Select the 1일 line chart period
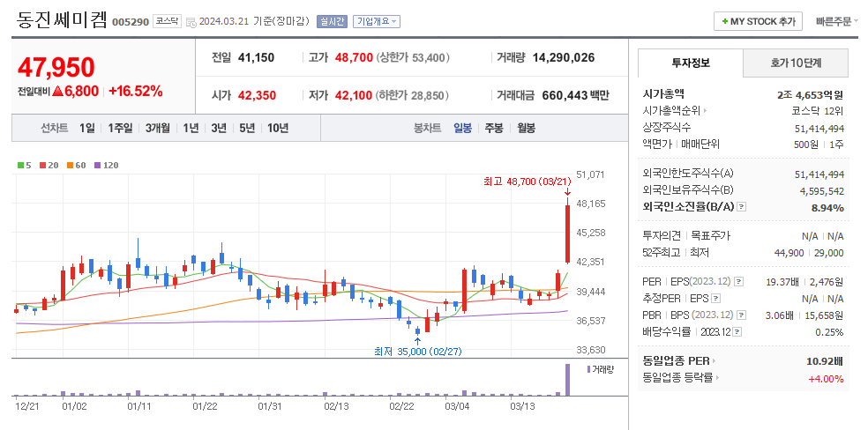Viewport: 868px width, 430px height. [x=87, y=129]
